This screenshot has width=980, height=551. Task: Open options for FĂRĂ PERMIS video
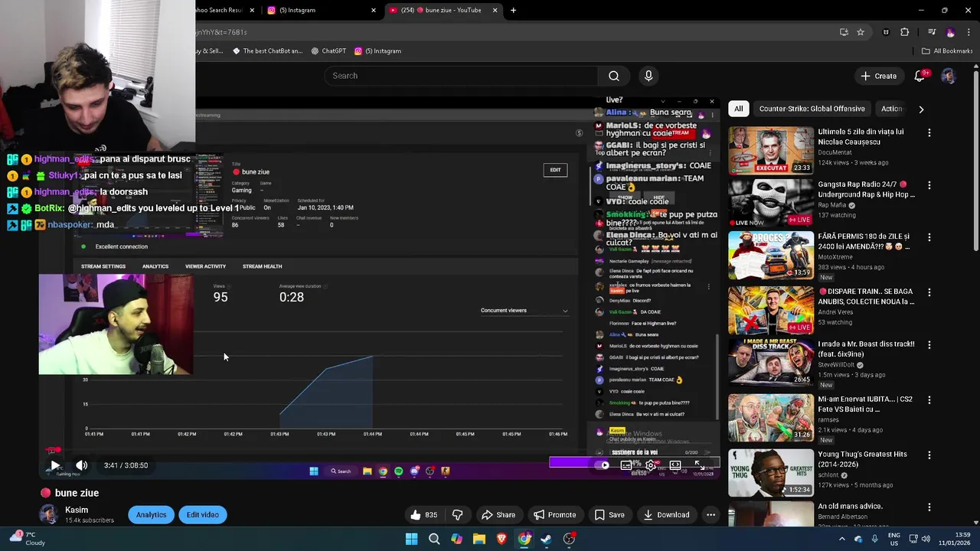pos(929,238)
